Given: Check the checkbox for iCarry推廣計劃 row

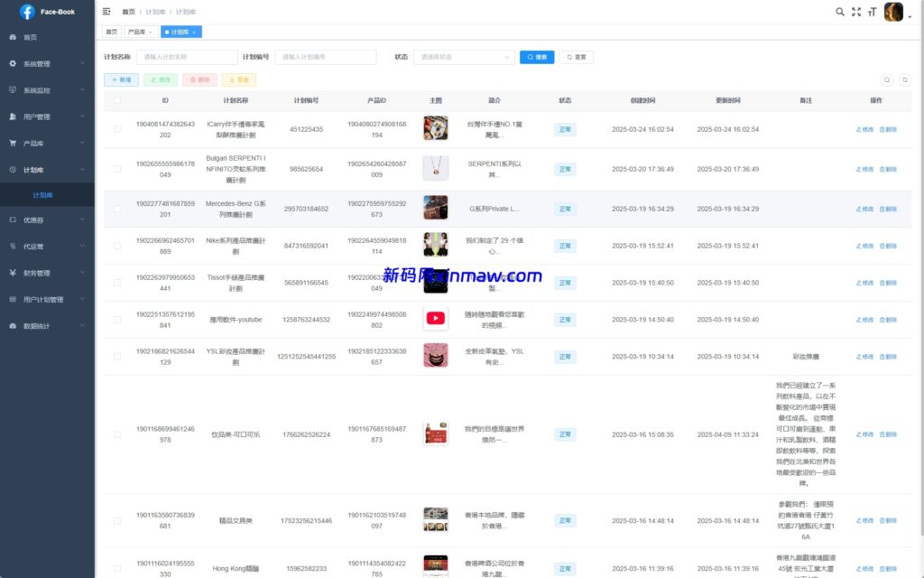Looking at the screenshot, I should tap(115, 128).
